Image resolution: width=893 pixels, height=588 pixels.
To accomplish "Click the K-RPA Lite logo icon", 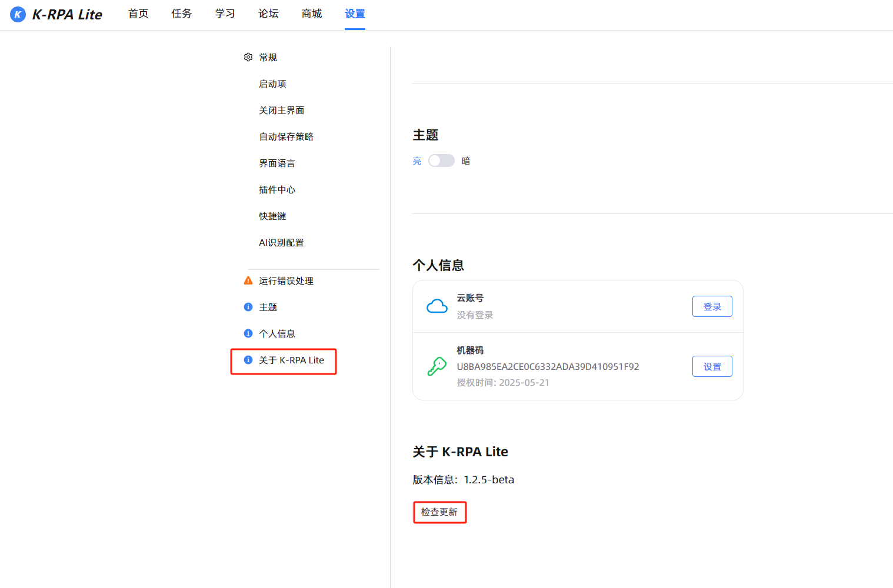I will tap(18, 14).
